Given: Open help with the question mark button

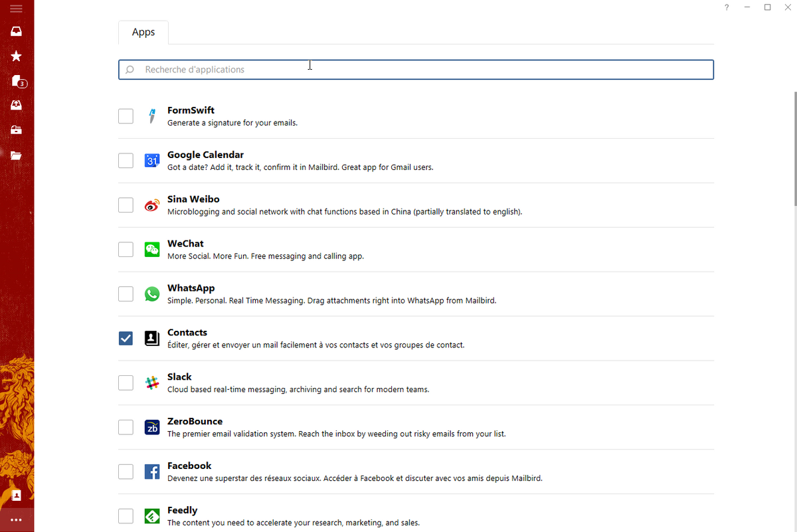Looking at the screenshot, I should click(x=727, y=7).
